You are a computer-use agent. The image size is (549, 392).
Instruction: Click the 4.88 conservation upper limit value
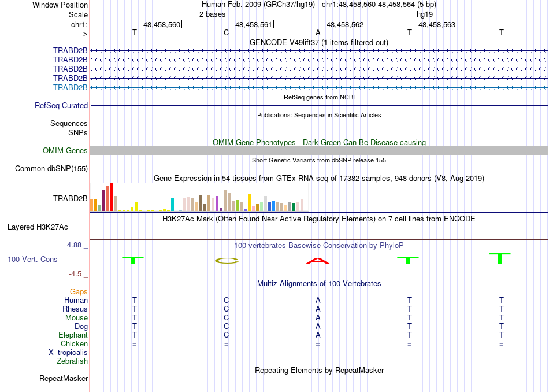click(74, 245)
